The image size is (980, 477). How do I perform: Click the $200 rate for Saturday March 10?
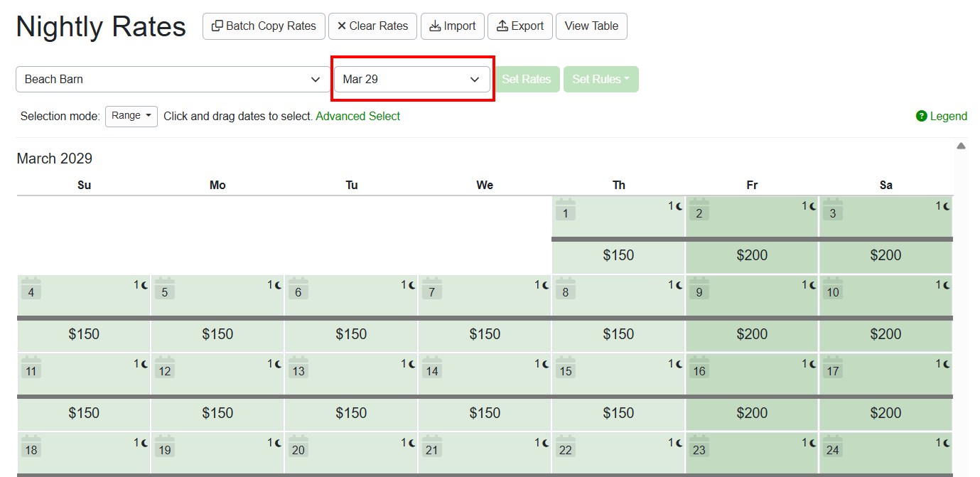(885, 334)
